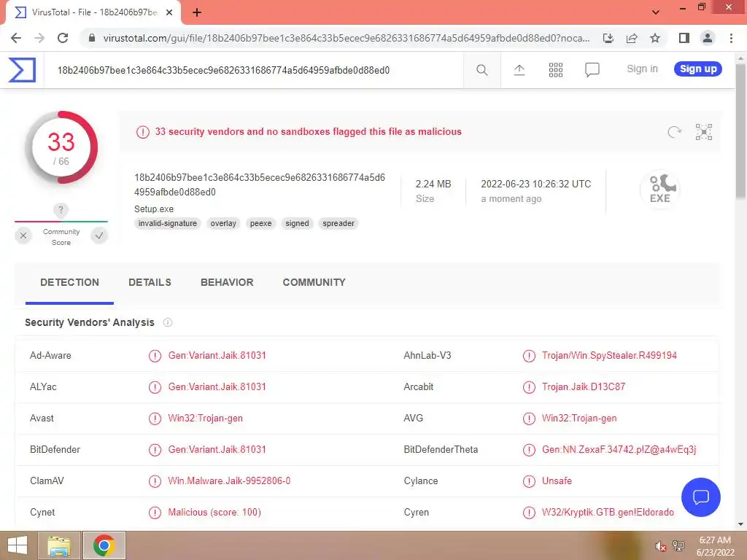The height and width of the screenshot is (560, 747).
Task: Reload the page with the refresh icon
Action: pyautogui.click(x=63, y=38)
